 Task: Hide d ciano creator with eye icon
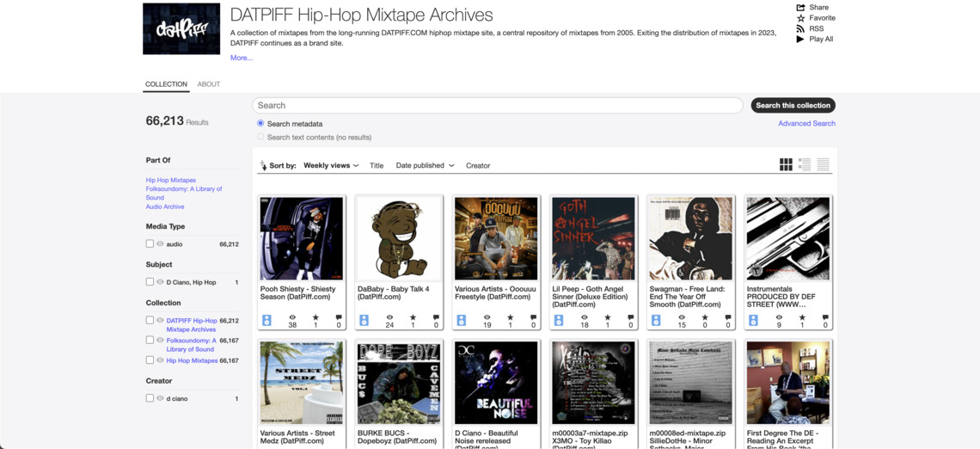(x=160, y=398)
